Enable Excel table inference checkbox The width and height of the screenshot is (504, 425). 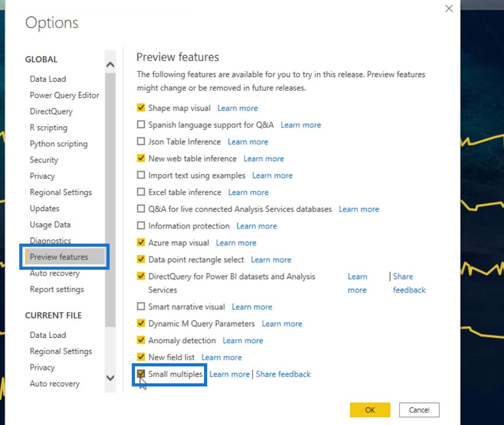coord(141,192)
